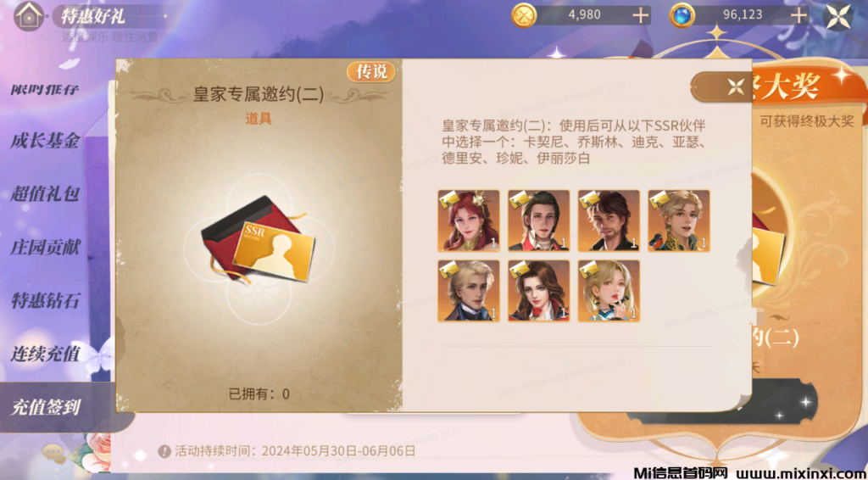Viewport: 868px width, 480px height.
Task: Switch to 庄园贡献 tab
Action: coord(45,248)
